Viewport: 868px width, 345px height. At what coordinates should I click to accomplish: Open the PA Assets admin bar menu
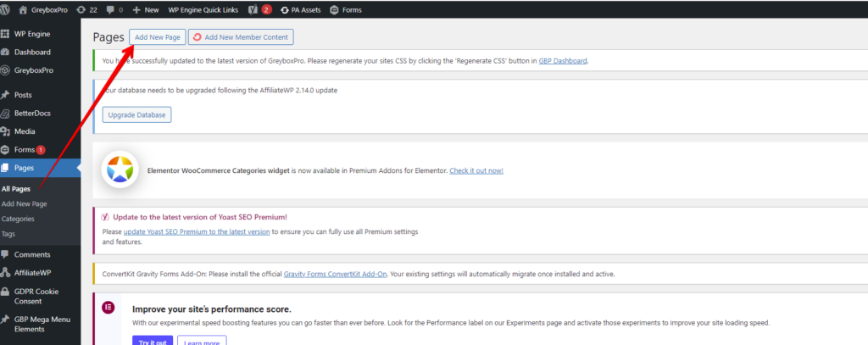[301, 10]
